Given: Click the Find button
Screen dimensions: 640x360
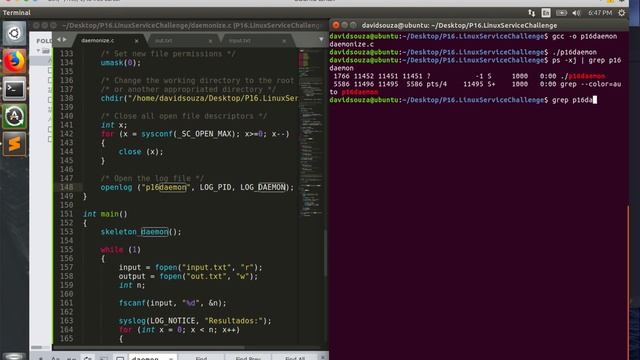Looking at the screenshot, I should (x=201, y=358).
